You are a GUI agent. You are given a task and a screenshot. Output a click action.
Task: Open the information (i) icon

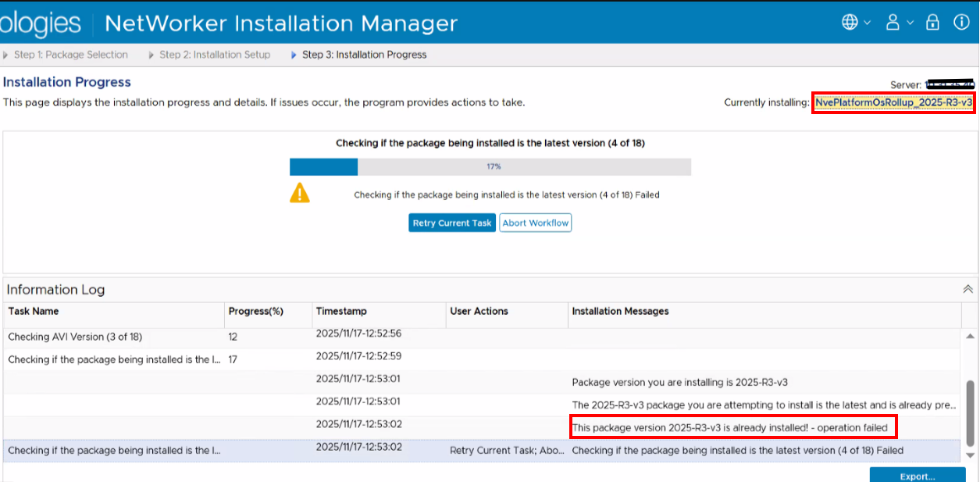[961, 23]
